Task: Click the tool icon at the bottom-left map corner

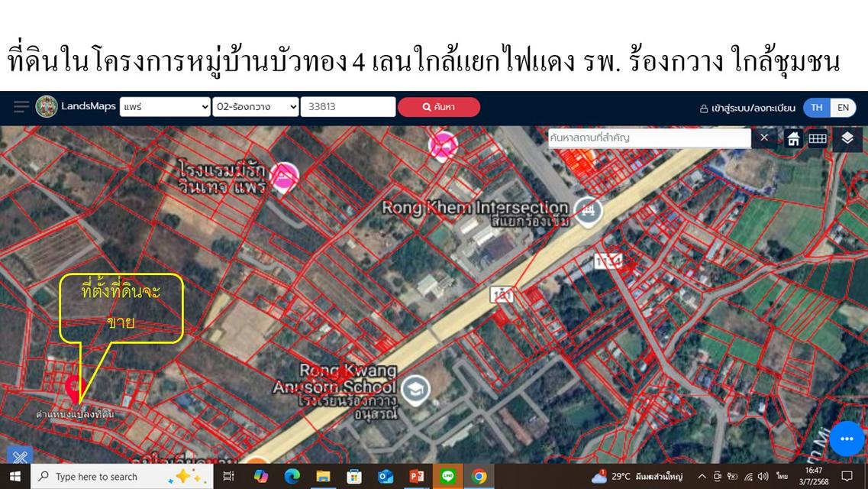Action: coord(20,458)
